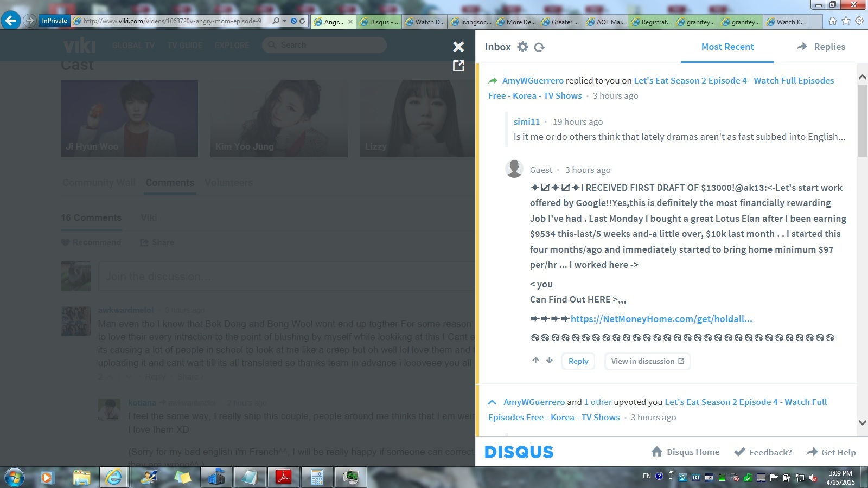
Task: Open the inbox in a new window icon
Action: (458, 66)
